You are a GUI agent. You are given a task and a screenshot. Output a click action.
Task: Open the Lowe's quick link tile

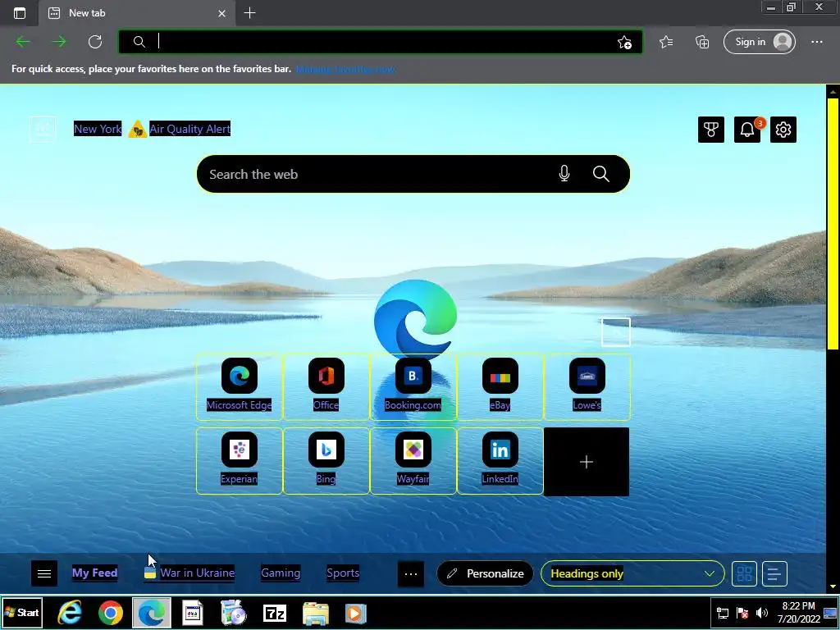[x=587, y=387]
